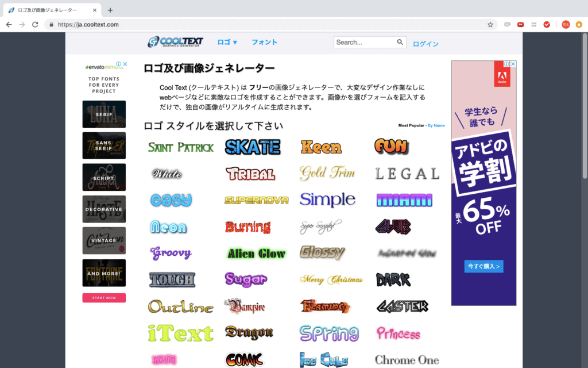Screen dimensions: 588x368
Task: Go back with the browser back arrow
Action: pyautogui.click(x=9, y=25)
